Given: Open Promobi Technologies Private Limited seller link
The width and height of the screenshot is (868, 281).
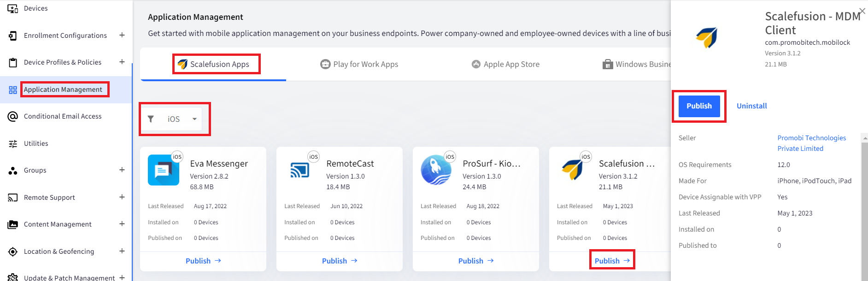Looking at the screenshot, I should pos(811,143).
